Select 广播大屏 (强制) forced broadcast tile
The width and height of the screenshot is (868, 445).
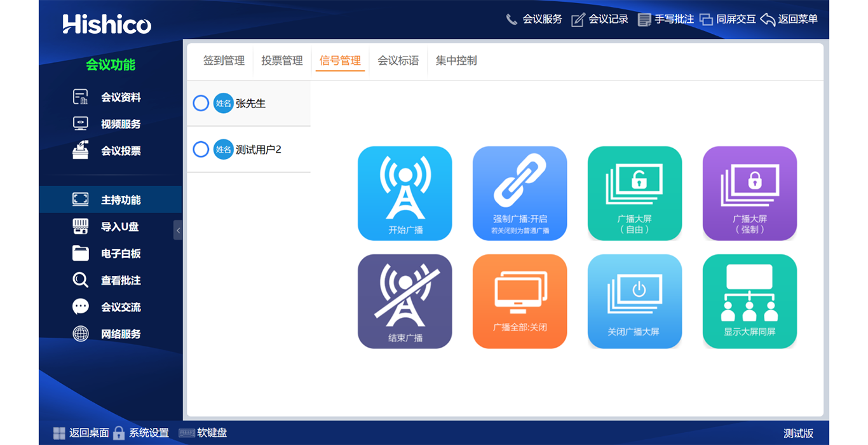(x=749, y=193)
